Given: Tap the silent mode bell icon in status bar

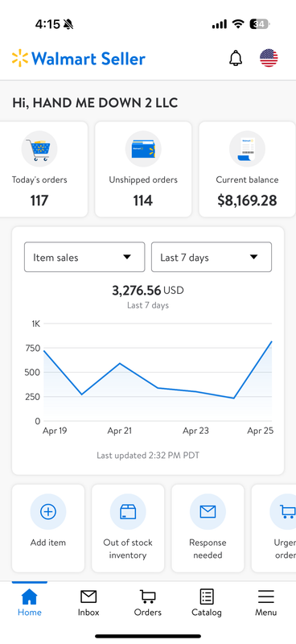Looking at the screenshot, I should click(68, 25).
